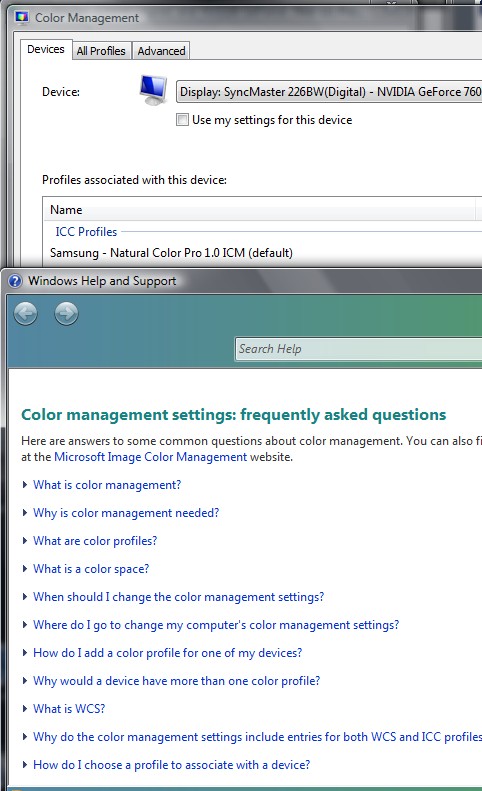Enable Use my settings for this device
The width and height of the screenshot is (482, 791).
[182, 120]
